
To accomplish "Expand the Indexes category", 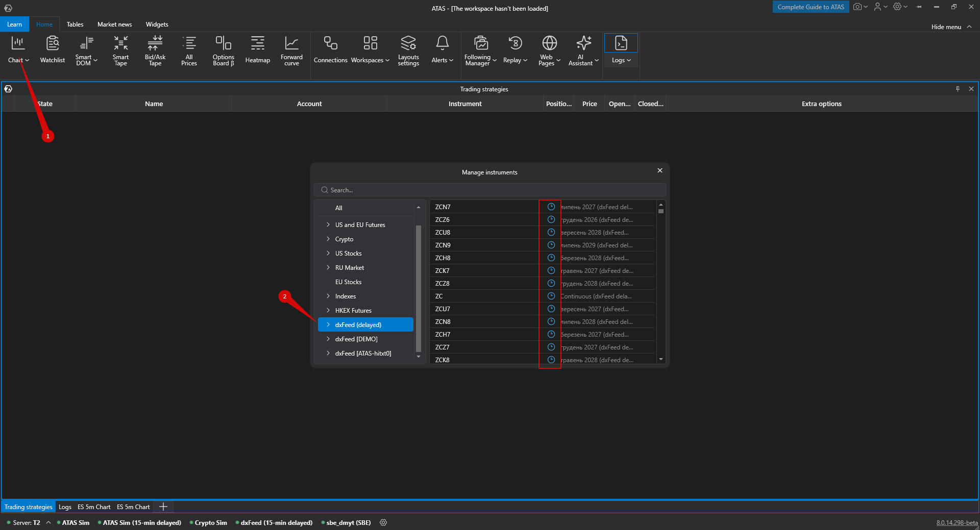I will tap(328, 296).
